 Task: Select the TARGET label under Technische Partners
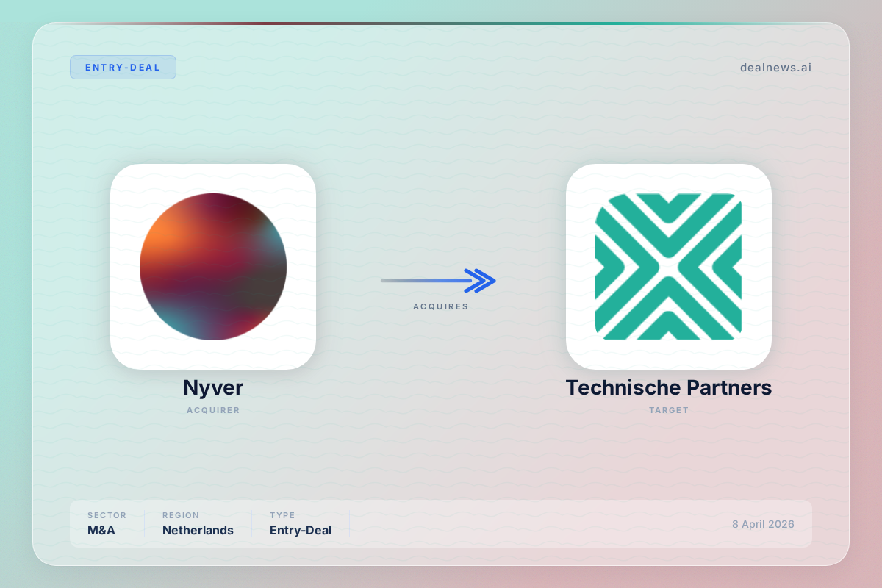[x=668, y=410]
